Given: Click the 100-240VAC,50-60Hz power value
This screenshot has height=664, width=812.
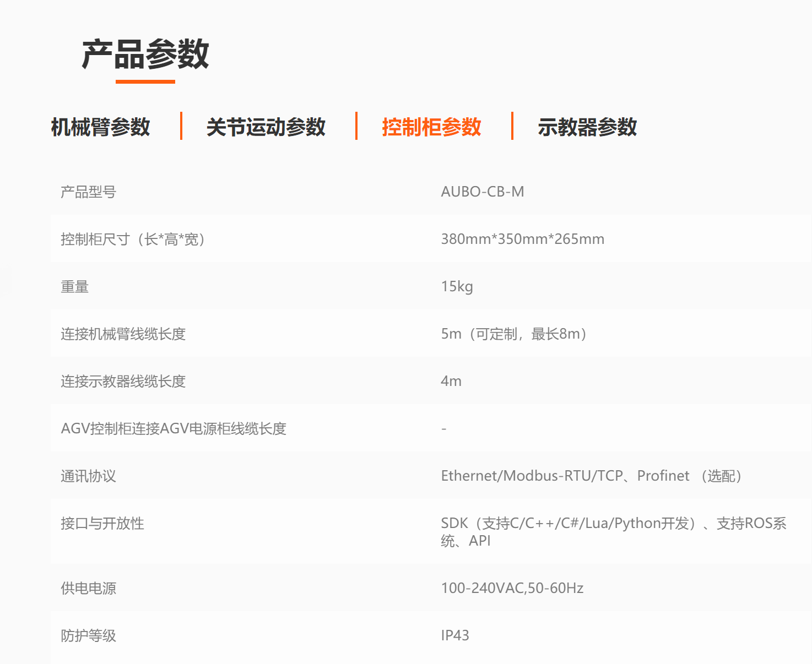Looking at the screenshot, I should click(x=512, y=588).
